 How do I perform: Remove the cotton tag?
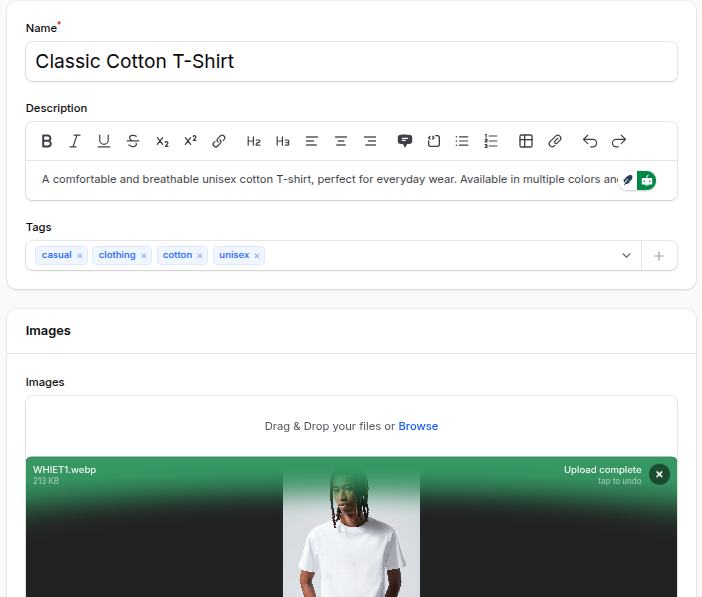tap(200, 256)
